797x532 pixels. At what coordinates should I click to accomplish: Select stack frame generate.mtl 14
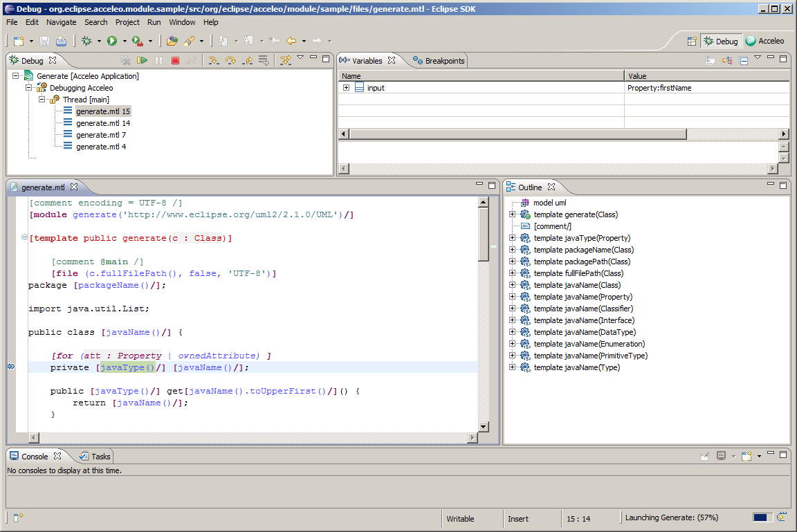[x=103, y=123]
